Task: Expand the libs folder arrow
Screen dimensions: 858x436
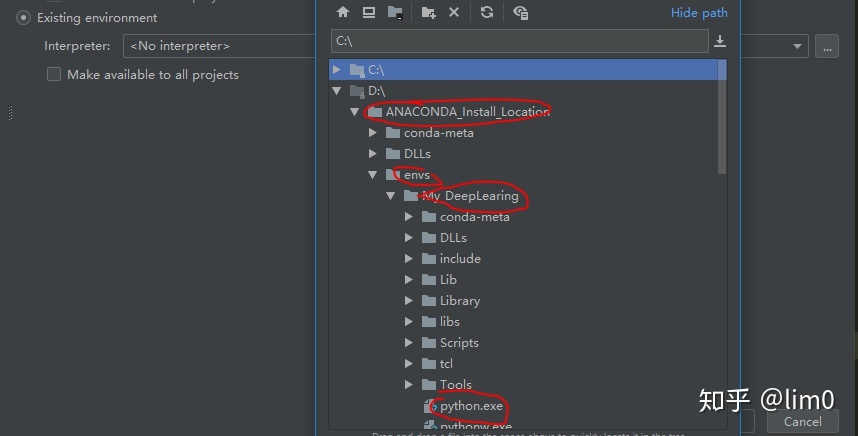Action: point(409,322)
